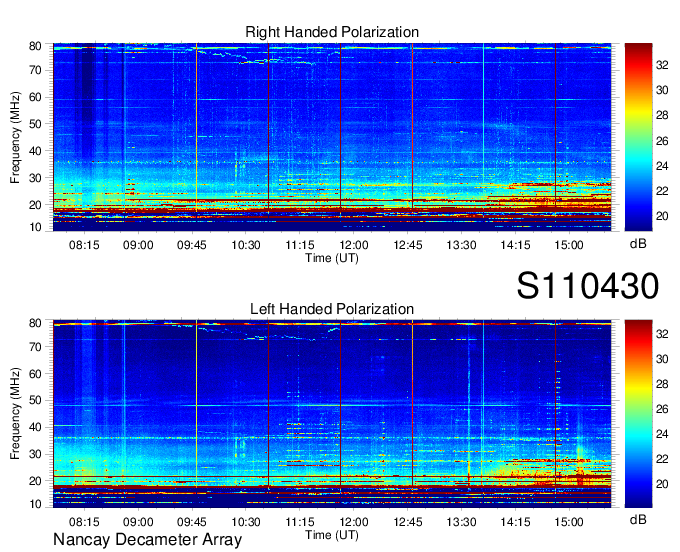Click the 30 MHz tick on the left-handed plot

click(x=35, y=454)
